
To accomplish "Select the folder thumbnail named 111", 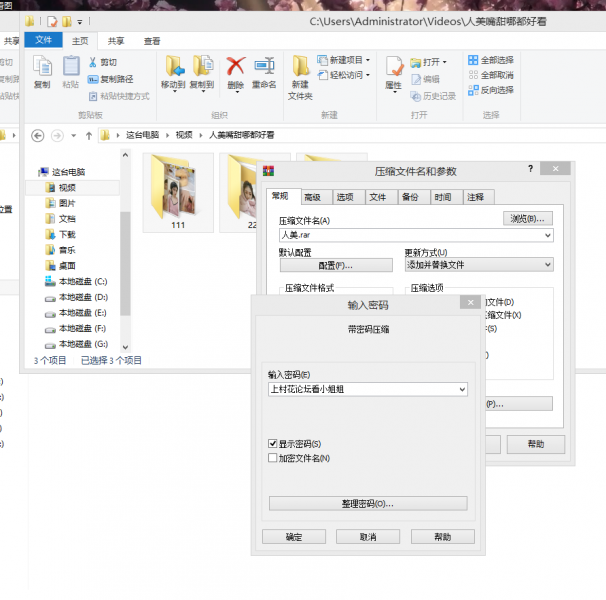I will [178, 190].
